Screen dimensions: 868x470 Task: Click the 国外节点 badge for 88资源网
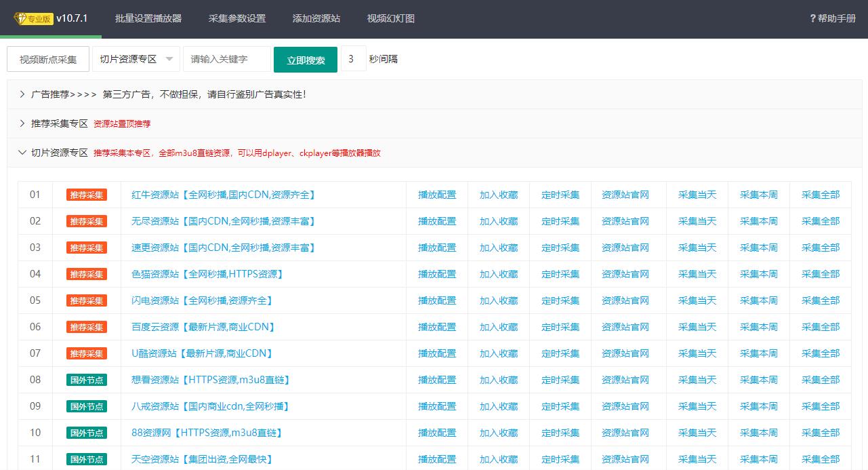(87, 433)
